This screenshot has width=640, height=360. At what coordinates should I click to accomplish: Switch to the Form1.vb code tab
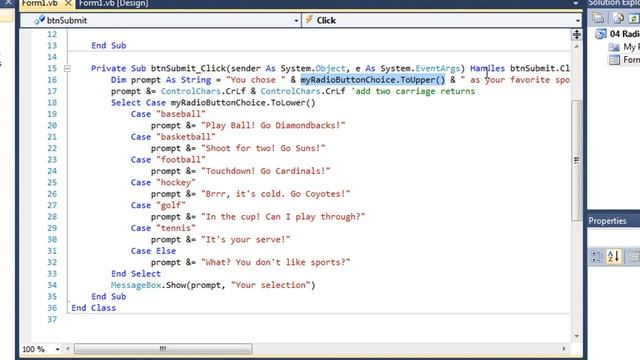[39, 3]
